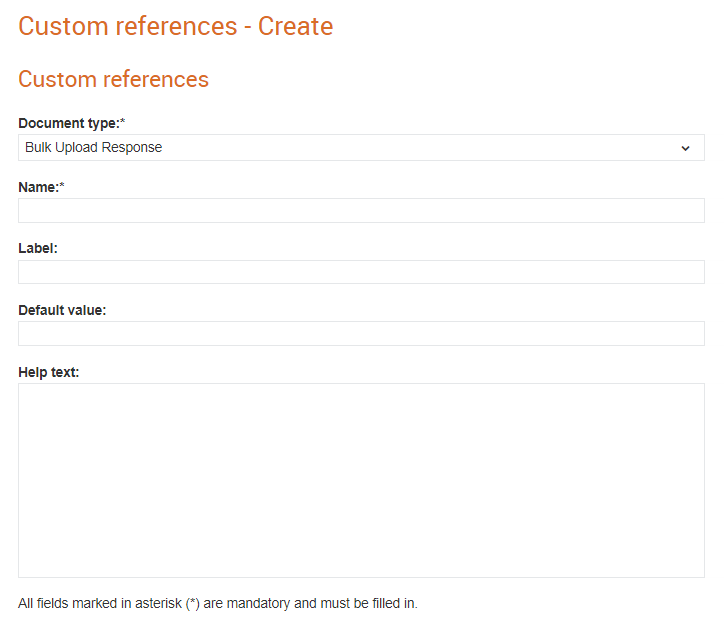Click into the Default value field
The image size is (724, 620).
click(x=361, y=333)
